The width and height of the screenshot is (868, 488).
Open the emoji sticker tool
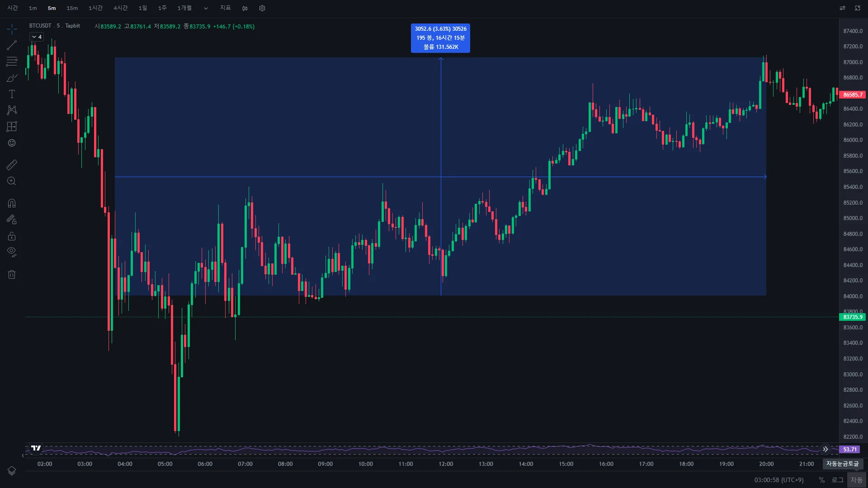(12, 143)
